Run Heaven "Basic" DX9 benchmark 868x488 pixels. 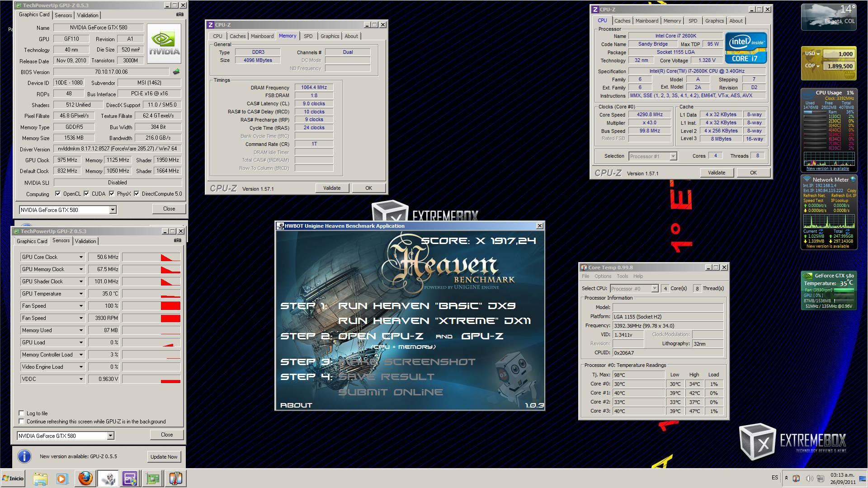pyautogui.click(x=427, y=306)
